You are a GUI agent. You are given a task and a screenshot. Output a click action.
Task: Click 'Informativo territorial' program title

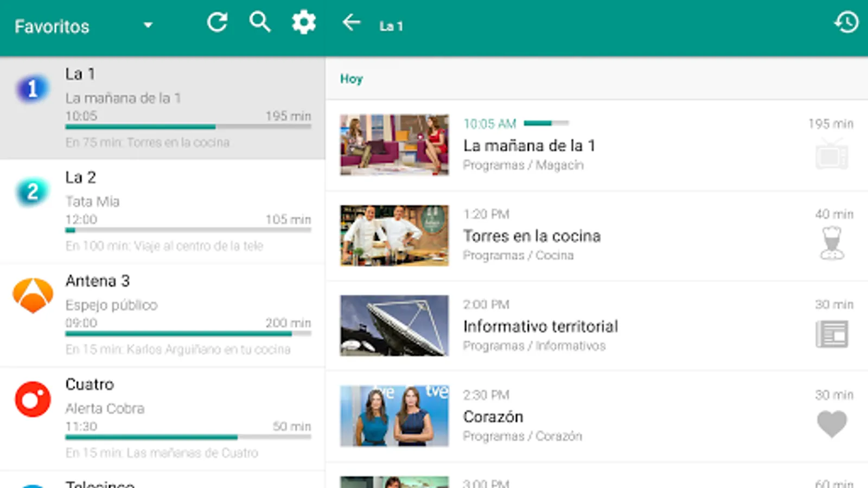pyautogui.click(x=540, y=326)
